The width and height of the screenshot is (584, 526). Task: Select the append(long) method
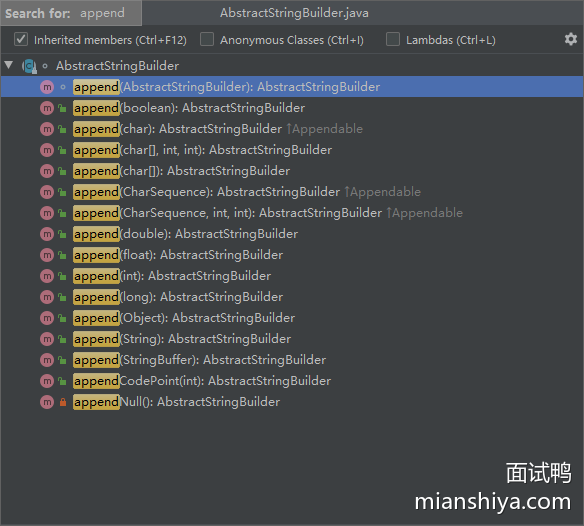pyautogui.click(x=178, y=297)
